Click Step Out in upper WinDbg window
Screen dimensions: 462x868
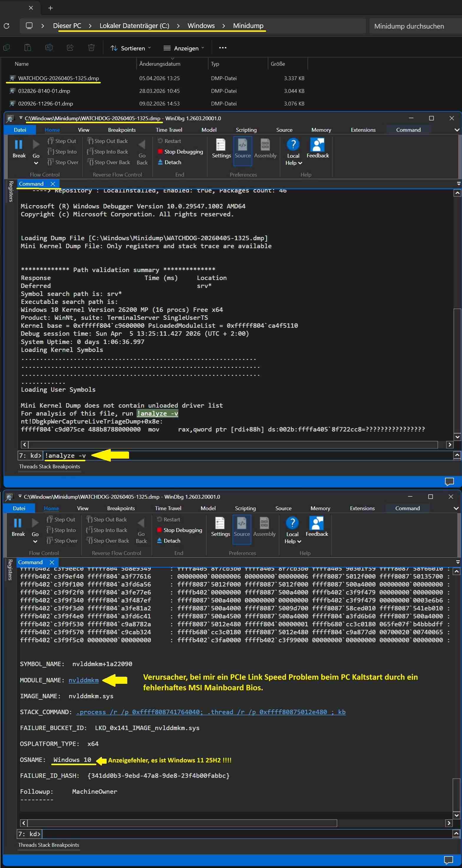pyautogui.click(x=62, y=141)
